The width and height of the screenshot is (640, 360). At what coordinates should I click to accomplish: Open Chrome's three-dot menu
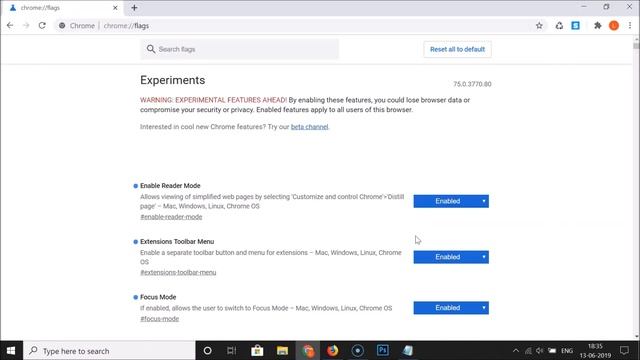(x=630, y=25)
